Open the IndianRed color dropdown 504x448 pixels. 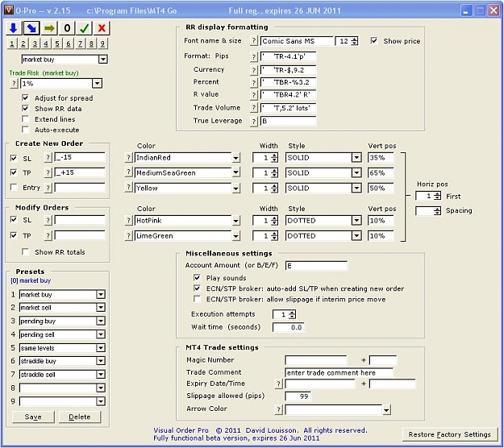236,158
